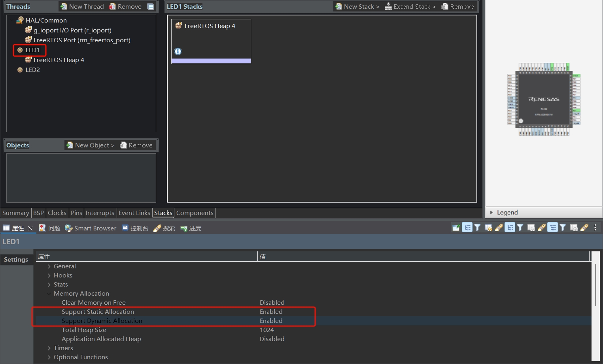Open the Smart Browser tab
This screenshot has height=364, width=603.
click(x=91, y=228)
